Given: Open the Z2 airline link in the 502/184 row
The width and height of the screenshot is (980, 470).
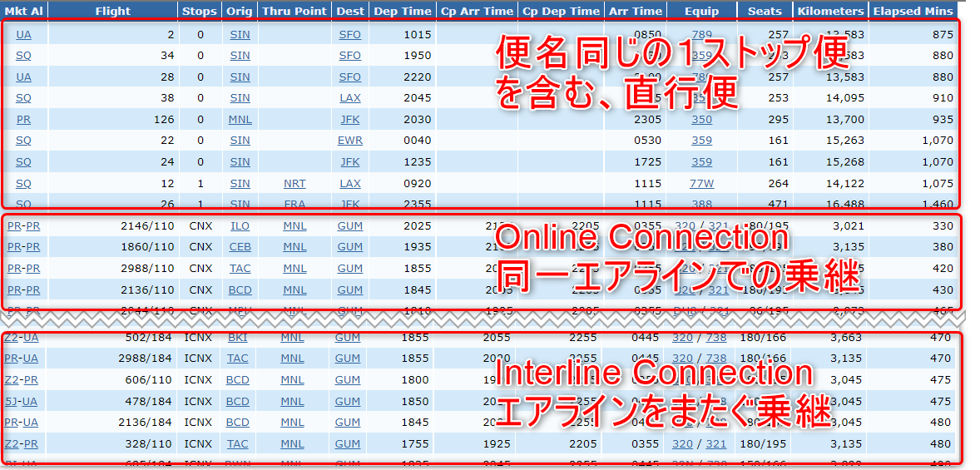Looking at the screenshot, I should coord(12,338).
